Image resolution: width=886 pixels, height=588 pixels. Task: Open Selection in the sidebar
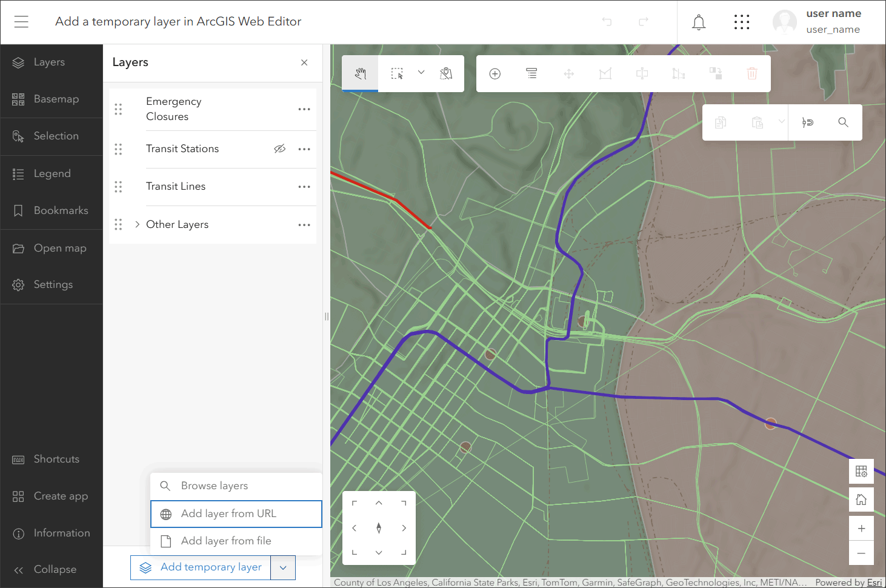(52, 136)
